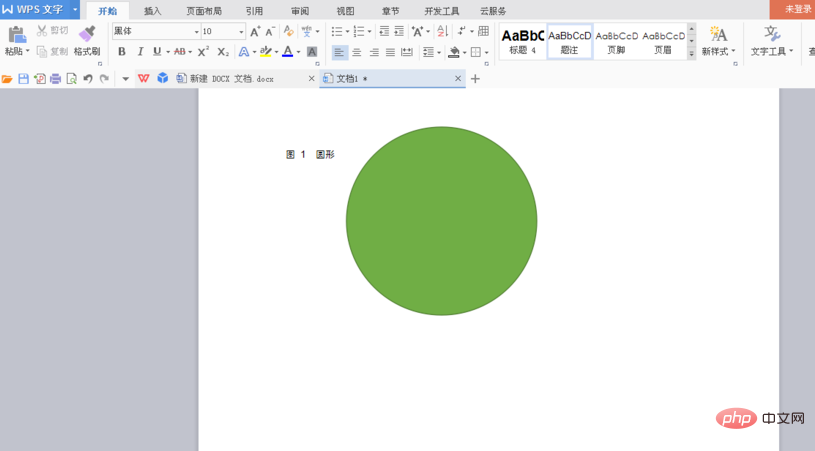Viewport: 815px width, 451px height.
Task: Click the 未登录 login button
Action: [x=797, y=9]
